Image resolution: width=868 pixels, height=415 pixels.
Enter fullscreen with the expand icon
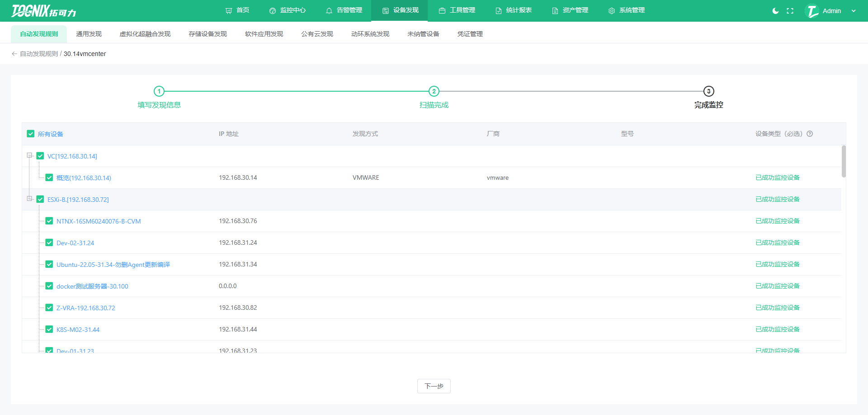[790, 11]
